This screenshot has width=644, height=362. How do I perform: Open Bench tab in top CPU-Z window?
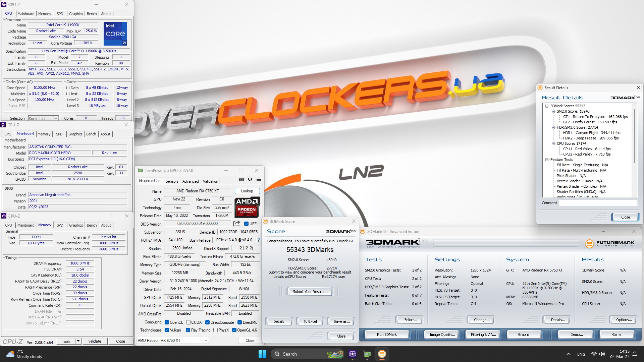92,14
